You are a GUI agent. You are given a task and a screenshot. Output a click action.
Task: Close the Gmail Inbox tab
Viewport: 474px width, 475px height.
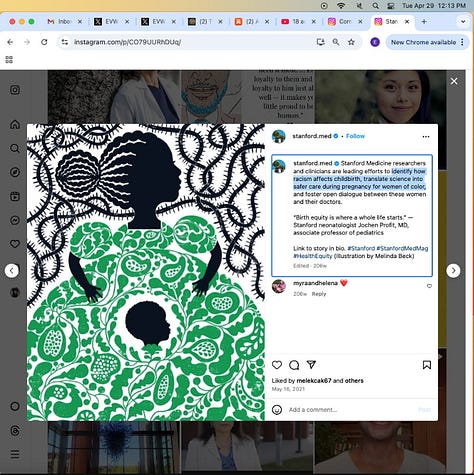click(x=80, y=22)
